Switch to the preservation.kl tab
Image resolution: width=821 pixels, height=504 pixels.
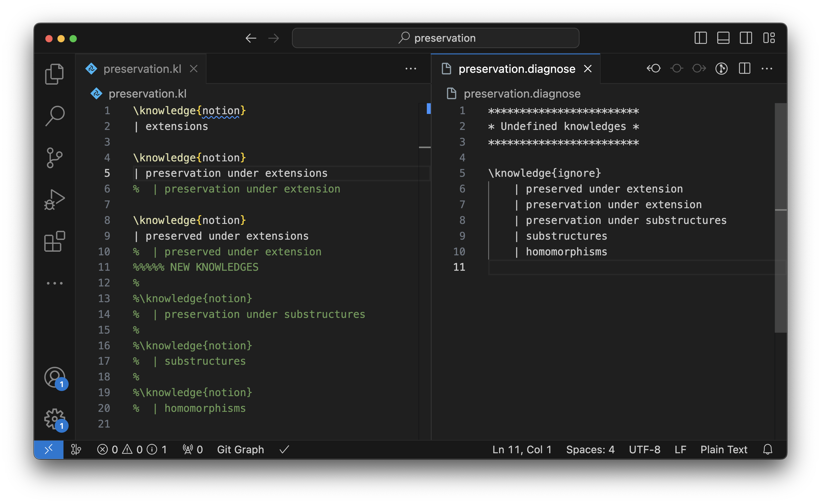[142, 69]
